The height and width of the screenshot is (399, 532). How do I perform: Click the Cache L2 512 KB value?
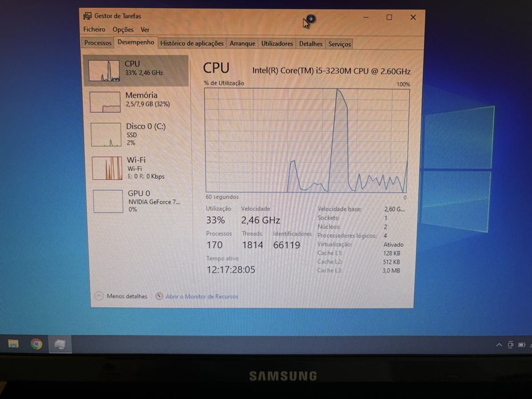coord(392,262)
